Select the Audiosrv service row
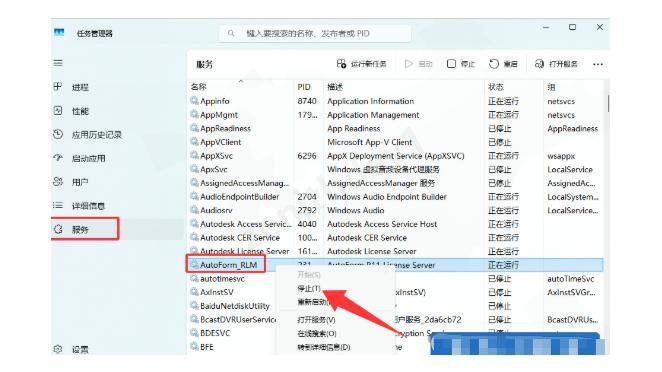Image resolution: width=662 pixels, height=372 pixels. [x=396, y=210]
